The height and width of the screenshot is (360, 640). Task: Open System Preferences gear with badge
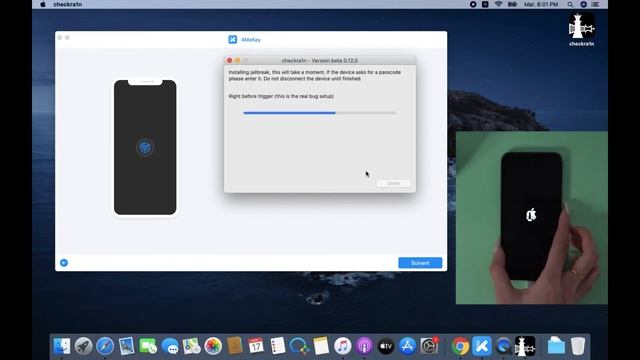click(x=429, y=346)
